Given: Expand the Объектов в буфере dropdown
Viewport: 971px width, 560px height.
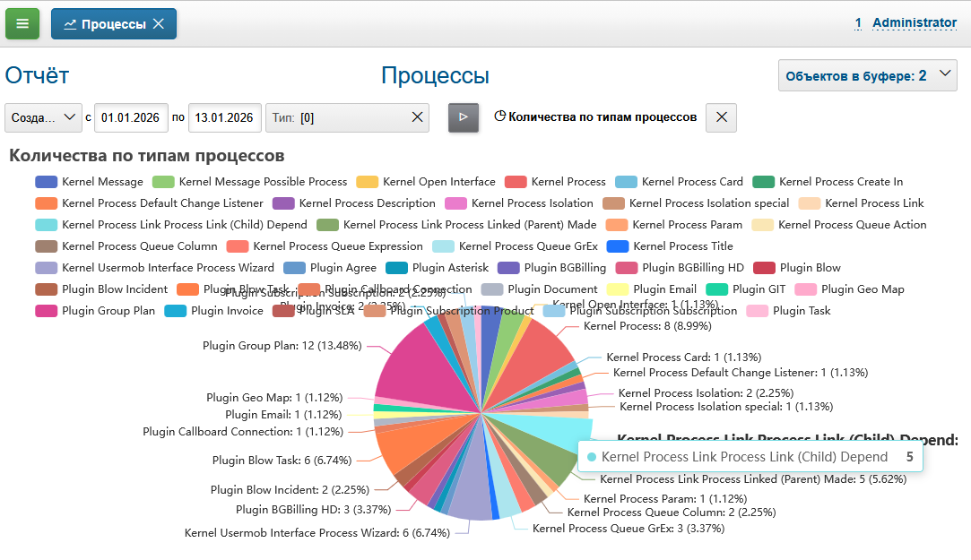Looking at the screenshot, I should [x=947, y=75].
